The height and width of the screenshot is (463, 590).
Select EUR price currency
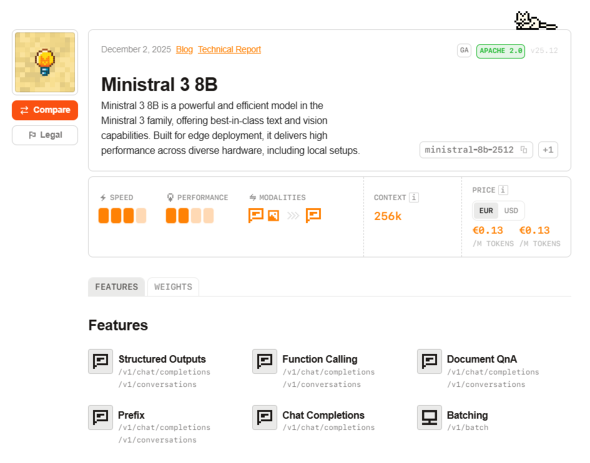pyautogui.click(x=486, y=210)
